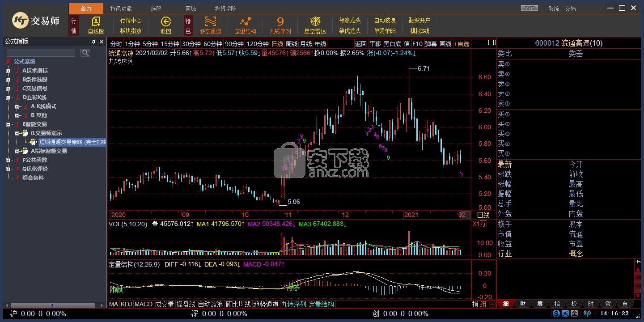The width and height of the screenshot is (644, 322).
Task: Click the 全 status bar icon
Action: point(574,314)
